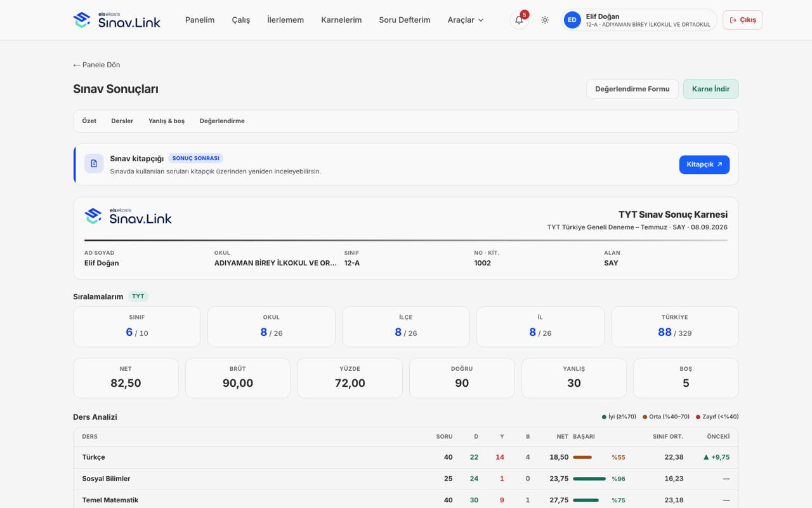Viewport: 812px width, 508px height.
Task: Click the NET score card 82,50
Action: (x=126, y=378)
